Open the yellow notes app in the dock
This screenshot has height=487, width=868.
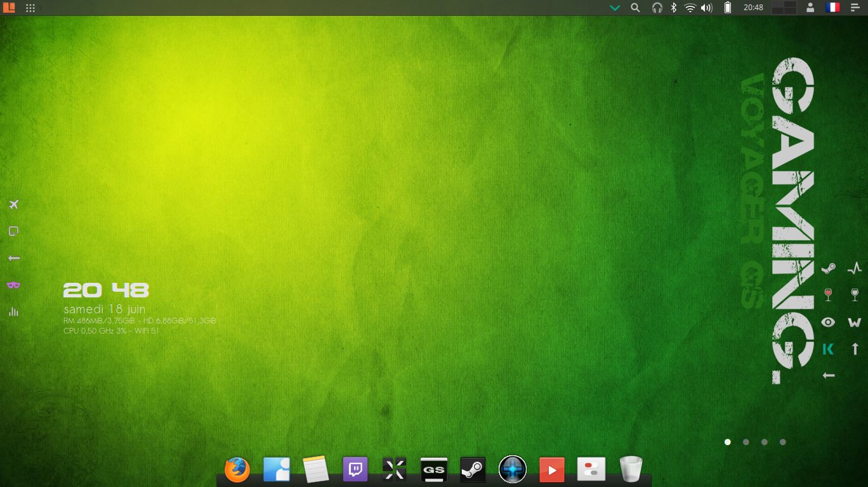coord(316,470)
